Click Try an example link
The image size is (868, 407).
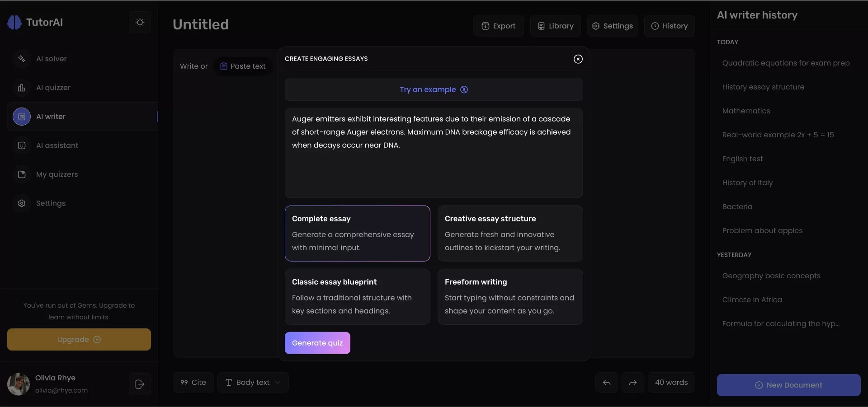[x=433, y=89]
